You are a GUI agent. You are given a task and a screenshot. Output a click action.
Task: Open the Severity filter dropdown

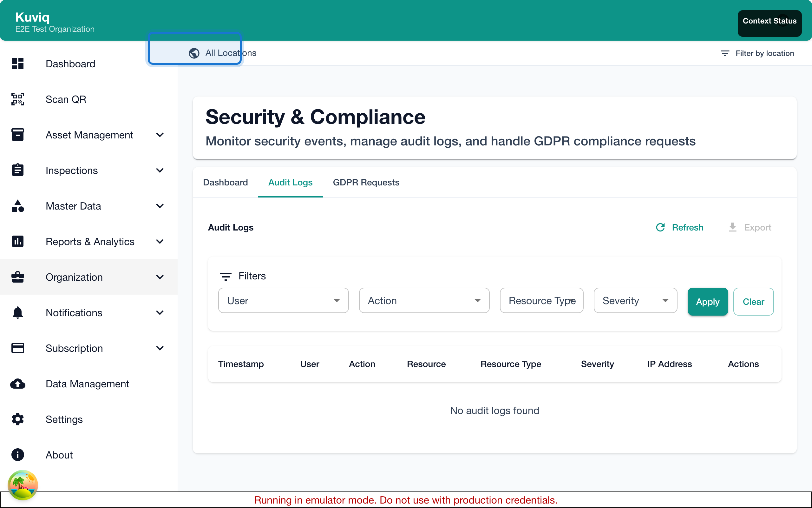point(636,300)
